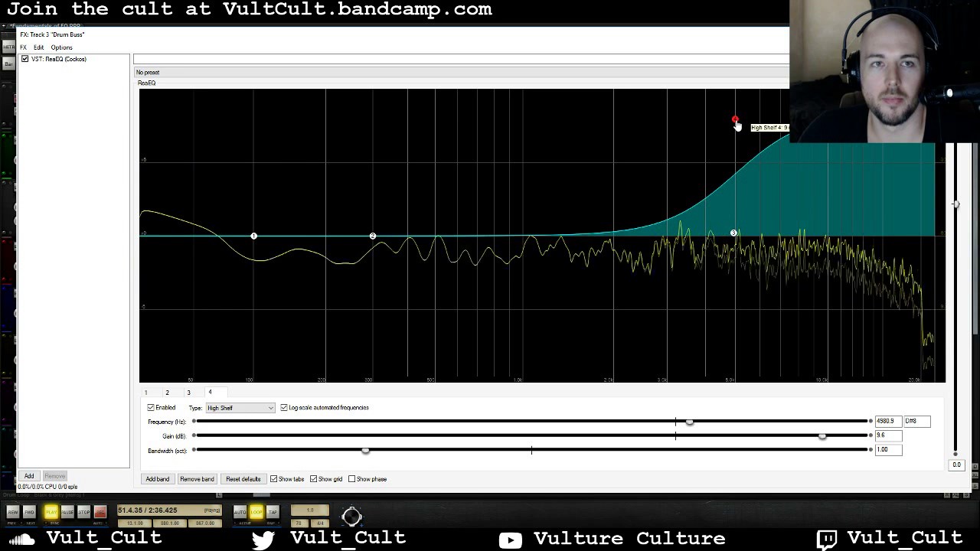The width and height of the screenshot is (980, 551).
Task: Click the transport time display 51.4.35
Action: tap(169, 510)
